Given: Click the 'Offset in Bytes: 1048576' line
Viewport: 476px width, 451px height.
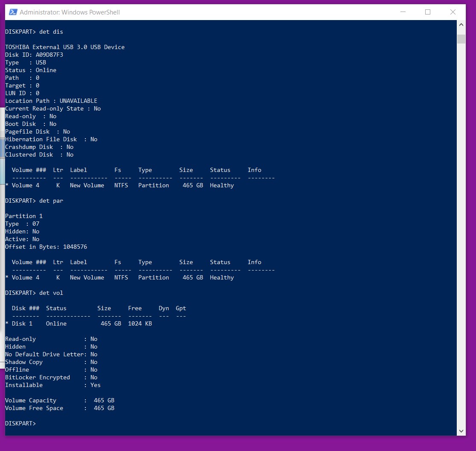Looking at the screenshot, I should click(46, 247).
